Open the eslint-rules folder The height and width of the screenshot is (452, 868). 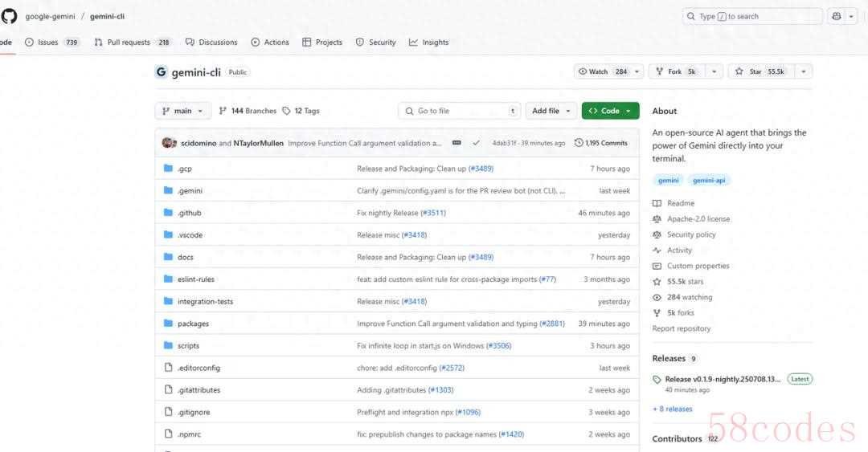pos(196,279)
